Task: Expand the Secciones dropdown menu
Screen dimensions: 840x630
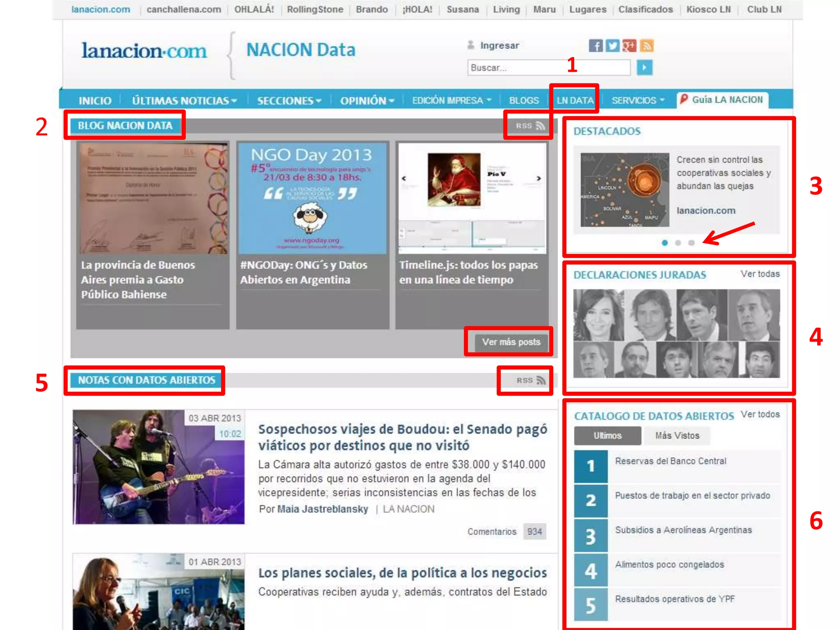Action: 289,100
